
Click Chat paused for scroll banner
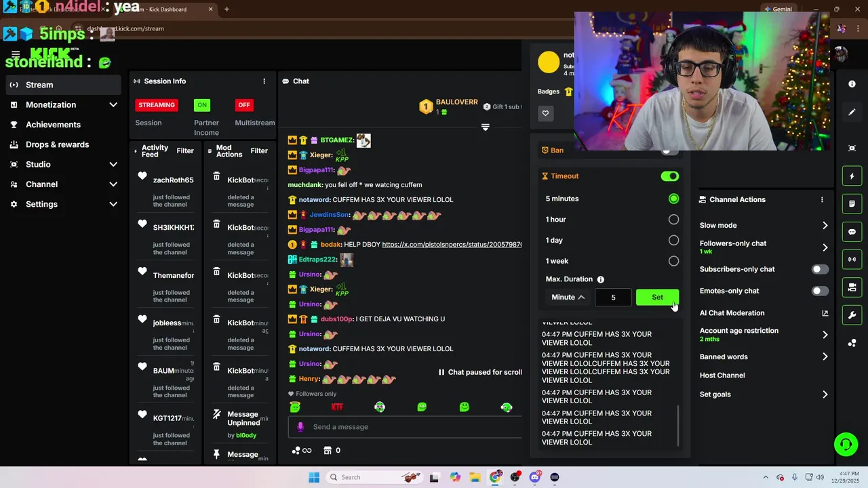480,372
